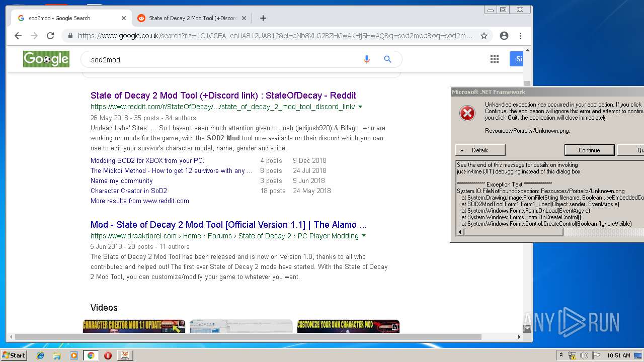This screenshot has height=362, width=644.
Task: Open a new Chrome tab
Action: 263,18
